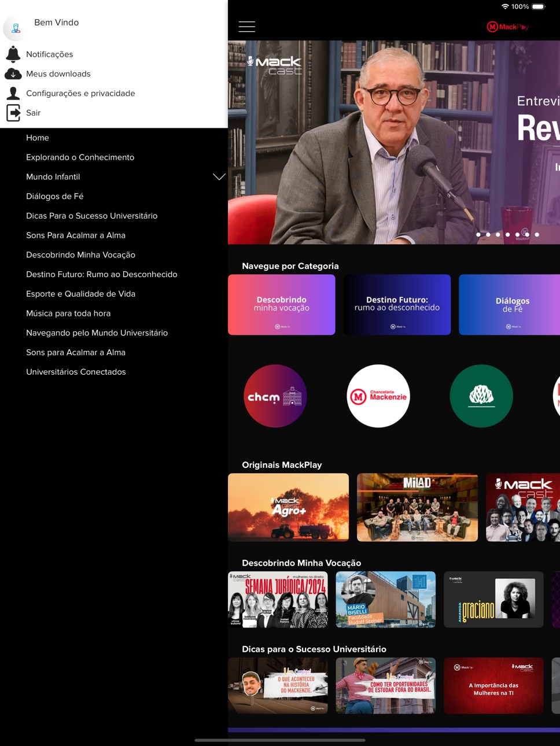Select Diálogos de Fé category card
Image resolution: width=560 pixels, height=746 pixels.
(509, 305)
